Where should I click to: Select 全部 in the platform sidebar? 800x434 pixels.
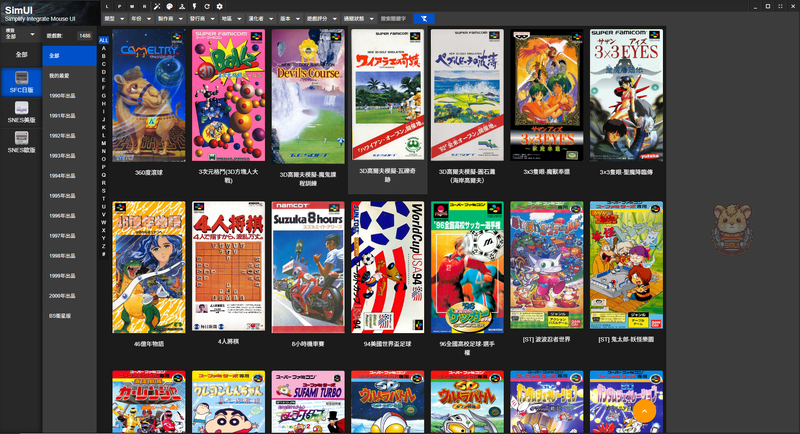tap(21, 55)
